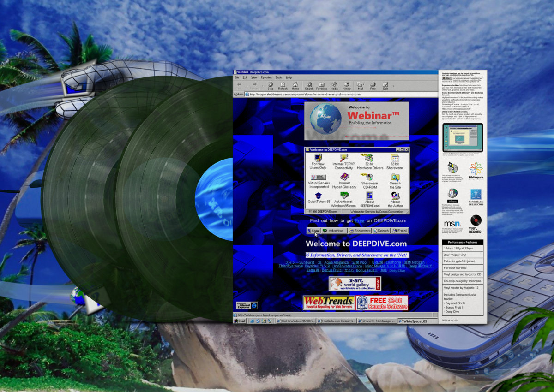Click the Advertise navigation button

pyautogui.click(x=333, y=231)
